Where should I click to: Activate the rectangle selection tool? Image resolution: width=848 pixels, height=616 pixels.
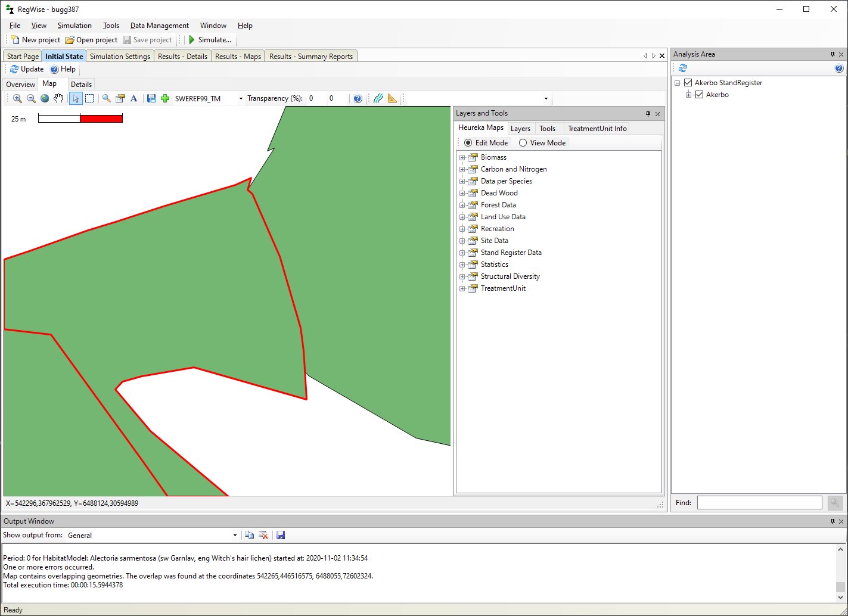pyautogui.click(x=89, y=99)
